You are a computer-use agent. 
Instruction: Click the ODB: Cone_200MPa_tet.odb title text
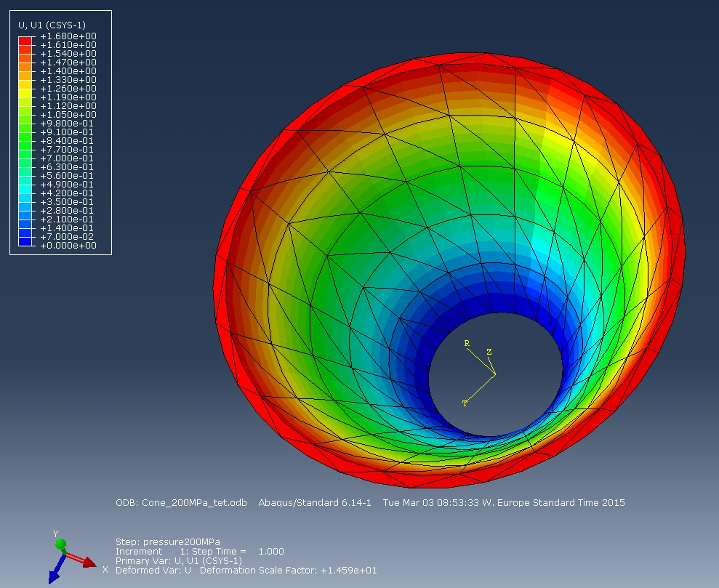(181, 503)
